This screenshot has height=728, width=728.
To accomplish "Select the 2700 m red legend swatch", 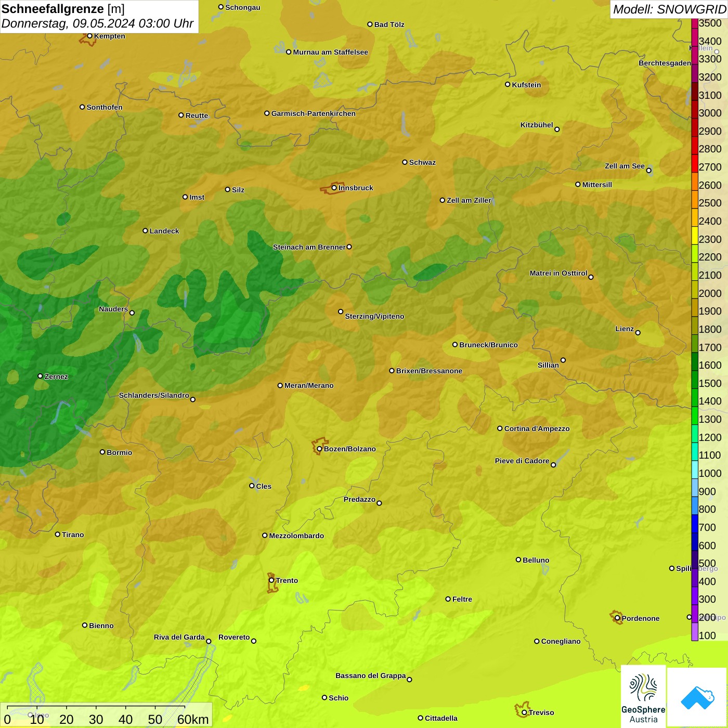I will click(x=695, y=163).
